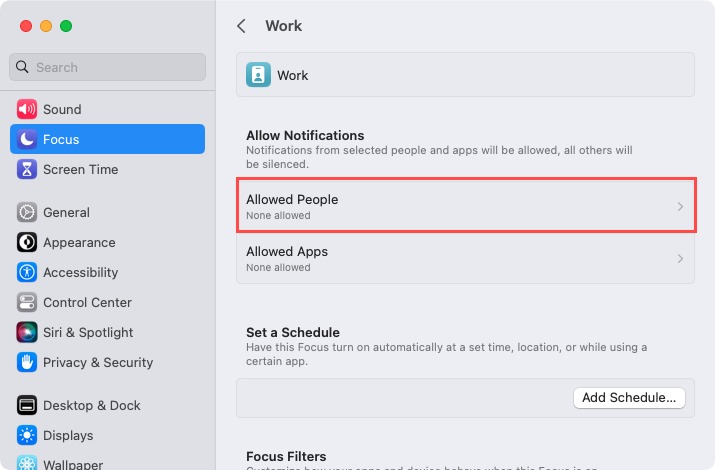The height and width of the screenshot is (470, 715).
Task: Open the Sound settings pane
Action: pos(108,109)
